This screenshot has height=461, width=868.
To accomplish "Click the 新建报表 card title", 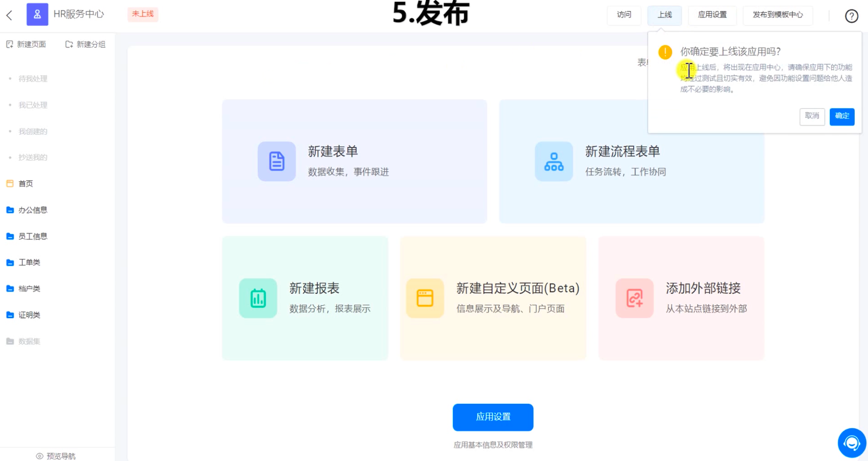I will (314, 289).
